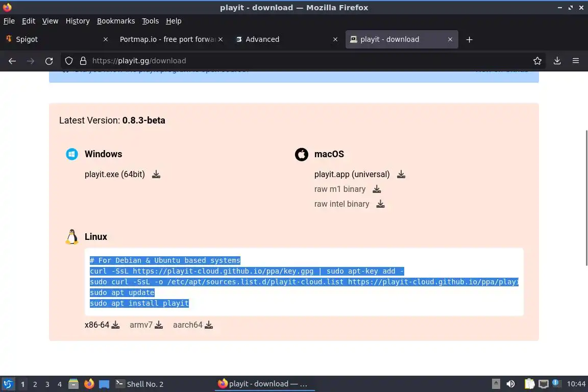Click the "sudo apt update" line

122,292
